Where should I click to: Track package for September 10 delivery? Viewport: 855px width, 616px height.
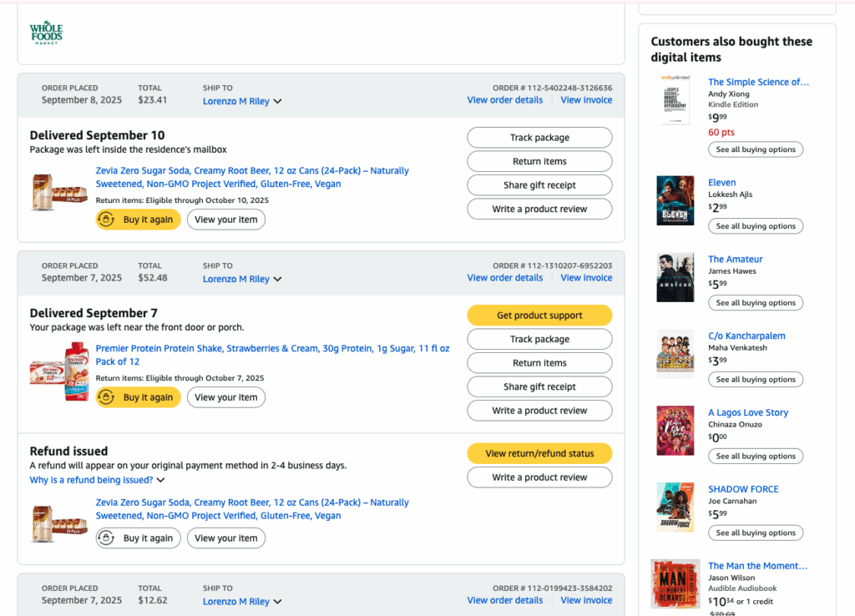(x=539, y=138)
